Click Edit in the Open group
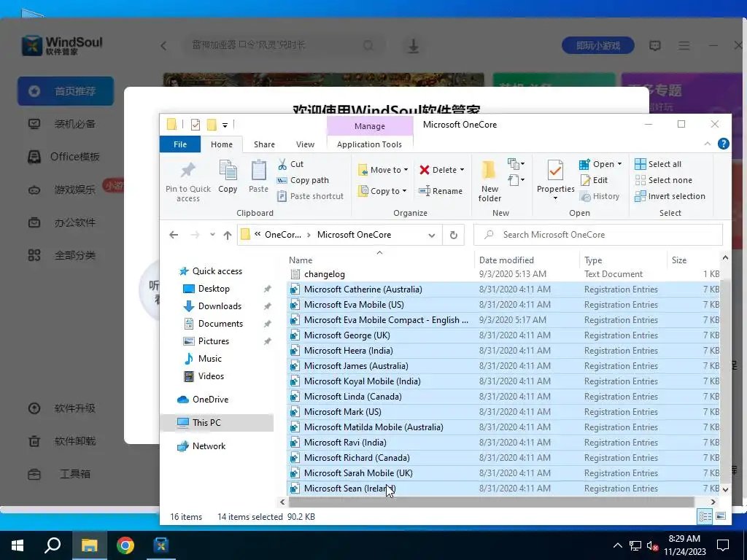Screen dimensions: 747x560 point(594,181)
